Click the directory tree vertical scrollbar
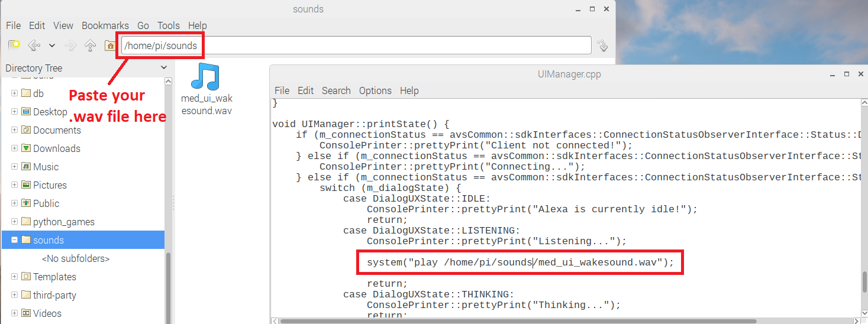This screenshot has height=324, width=868. click(169, 289)
